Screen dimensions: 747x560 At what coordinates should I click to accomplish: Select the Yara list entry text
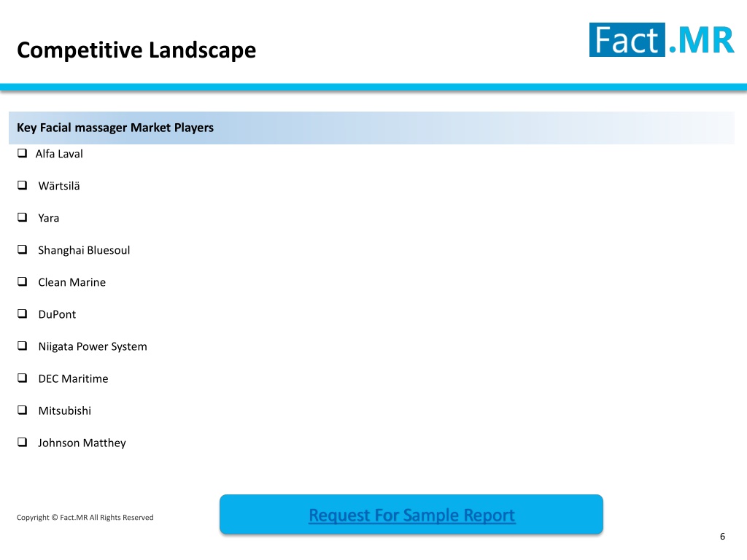tap(49, 218)
